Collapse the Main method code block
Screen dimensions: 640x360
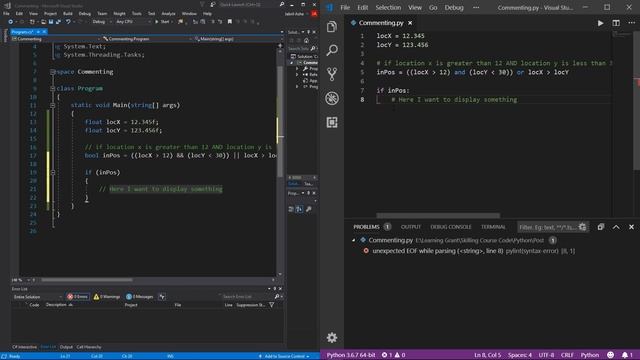click(x=53, y=105)
